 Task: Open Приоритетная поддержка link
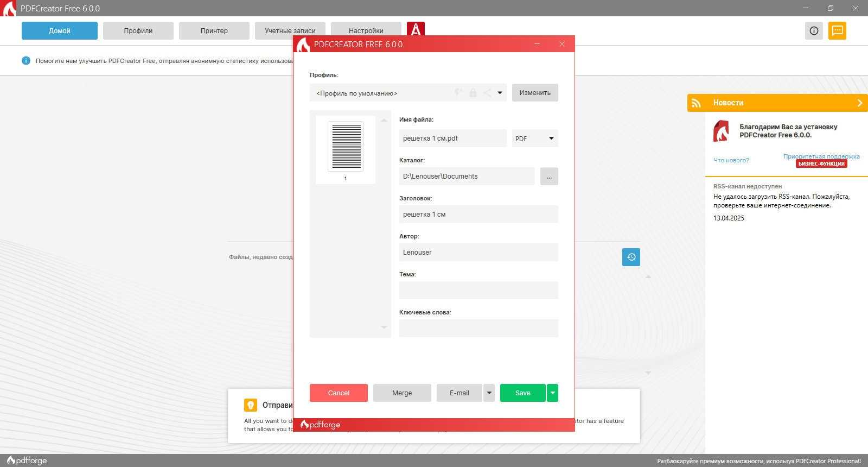[x=821, y=156]
